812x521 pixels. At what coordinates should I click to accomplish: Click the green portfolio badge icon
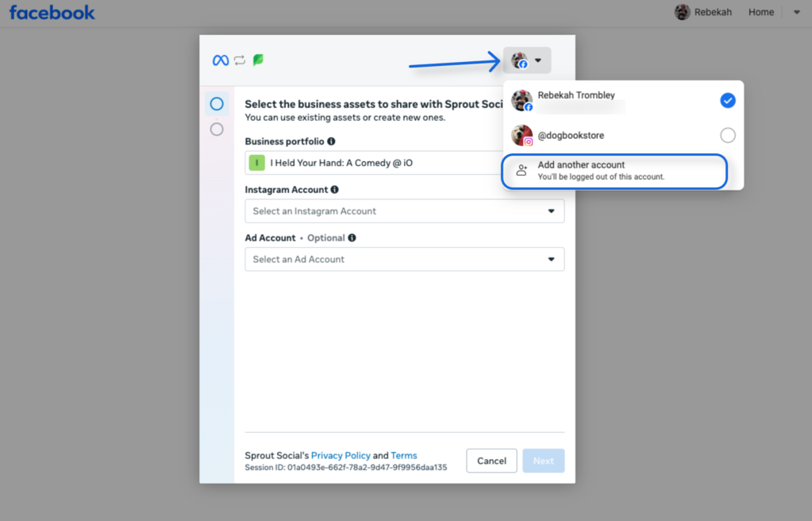257,163
